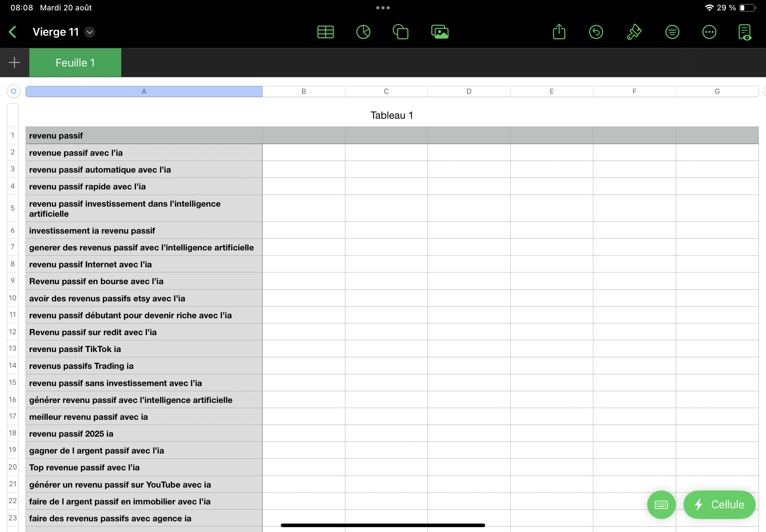Tap the iPad home indicator bar
Screen dimensions: 766x532
point(383,525)
